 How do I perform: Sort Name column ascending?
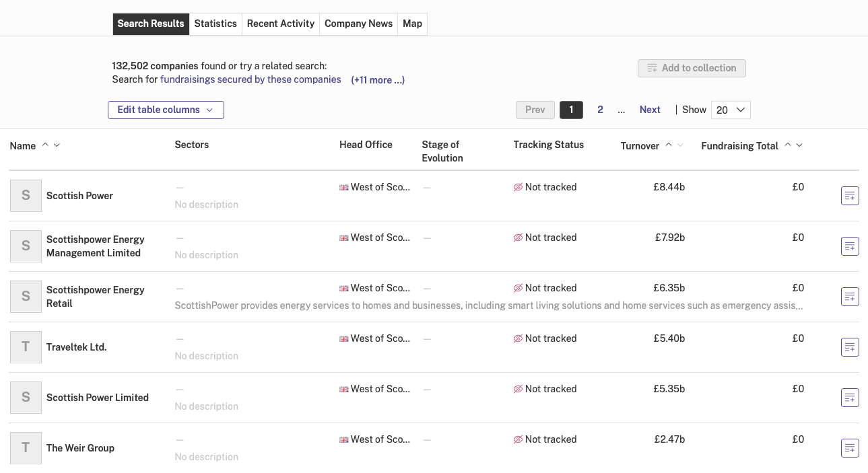click(45, 145)
